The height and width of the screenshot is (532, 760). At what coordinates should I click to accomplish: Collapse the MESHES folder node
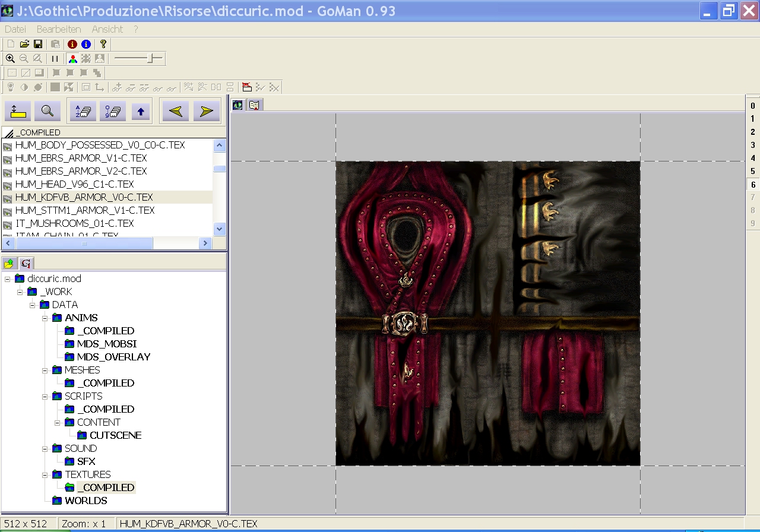45,370
